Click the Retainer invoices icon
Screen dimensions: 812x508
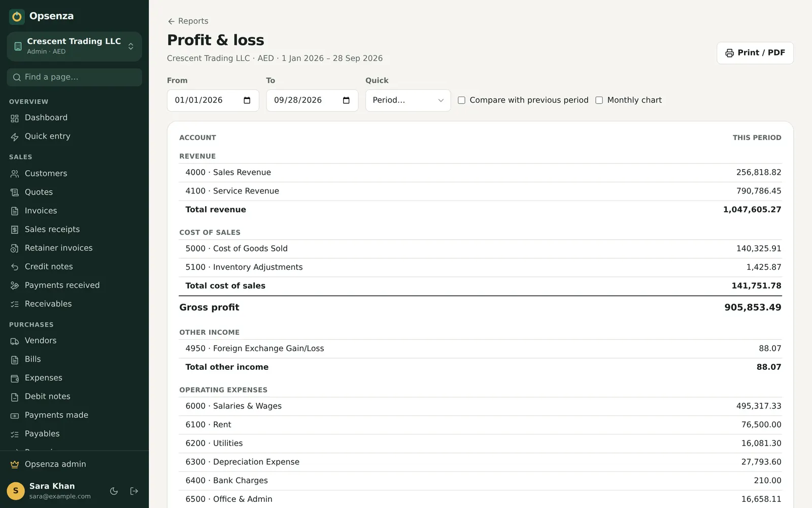[x=15, y=248]
